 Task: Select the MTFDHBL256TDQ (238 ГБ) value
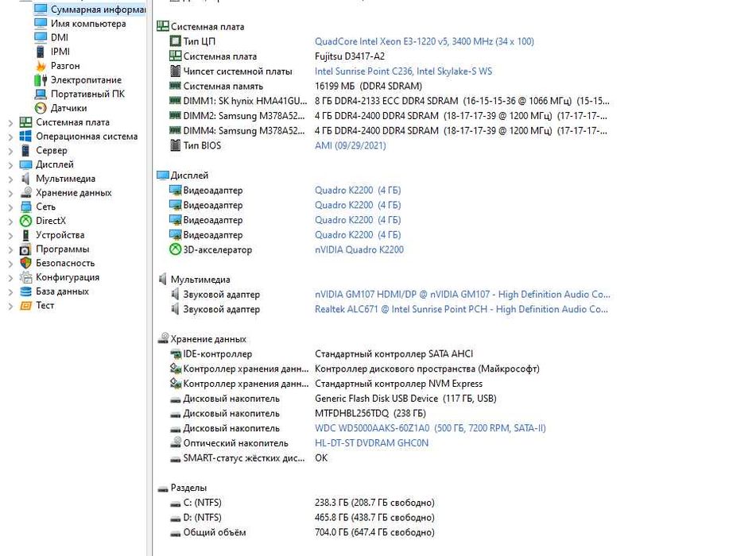point(370,413)
